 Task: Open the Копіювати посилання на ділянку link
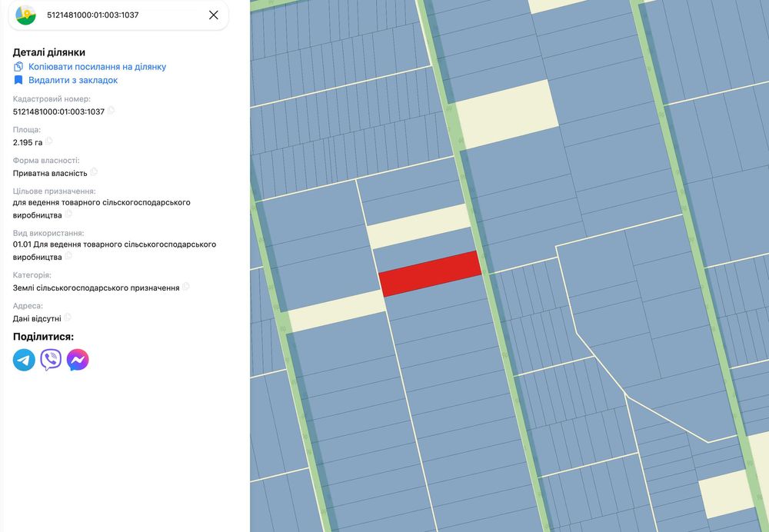pos(97,67)
